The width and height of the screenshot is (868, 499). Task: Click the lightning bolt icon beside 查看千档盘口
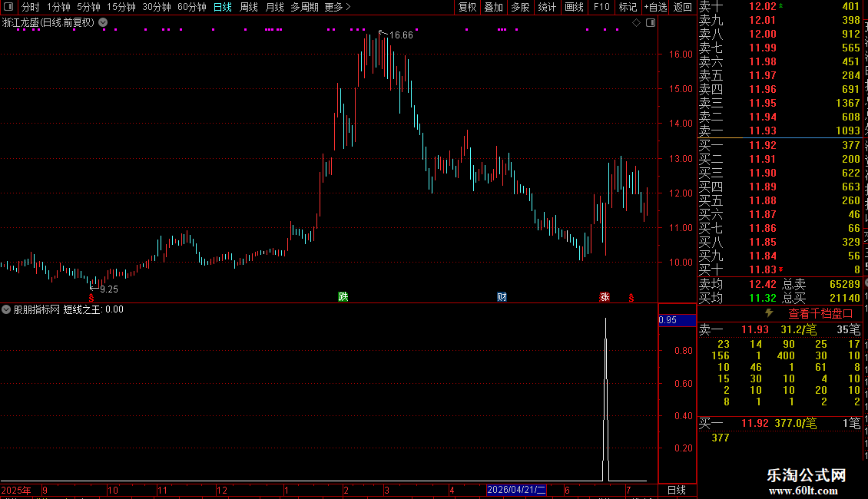pos(769,313)
